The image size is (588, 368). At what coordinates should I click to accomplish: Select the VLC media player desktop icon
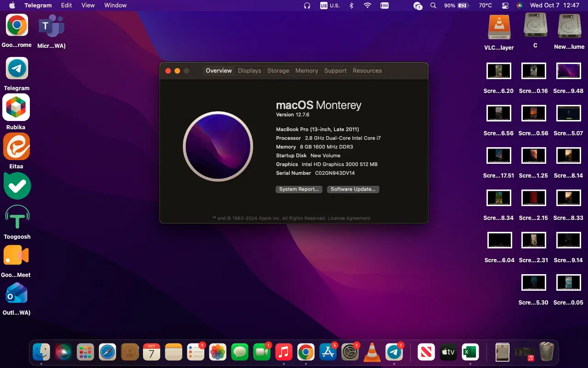[499, 28]
